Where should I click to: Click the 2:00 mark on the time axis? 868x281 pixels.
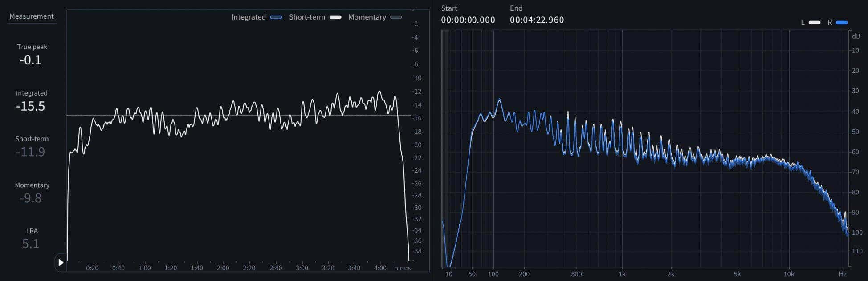[x=223, y=268]
